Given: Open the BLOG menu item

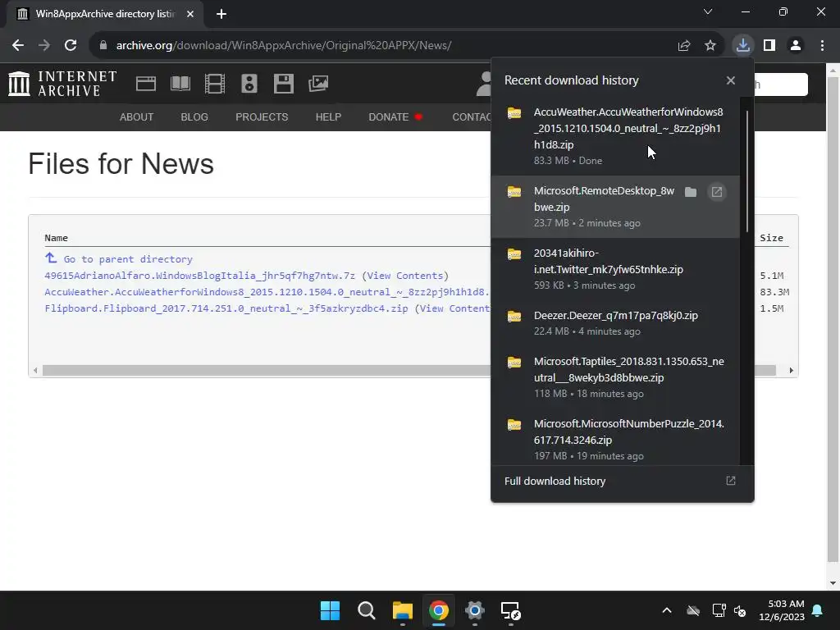Looking at the screenshot, I should pos(194,116).
